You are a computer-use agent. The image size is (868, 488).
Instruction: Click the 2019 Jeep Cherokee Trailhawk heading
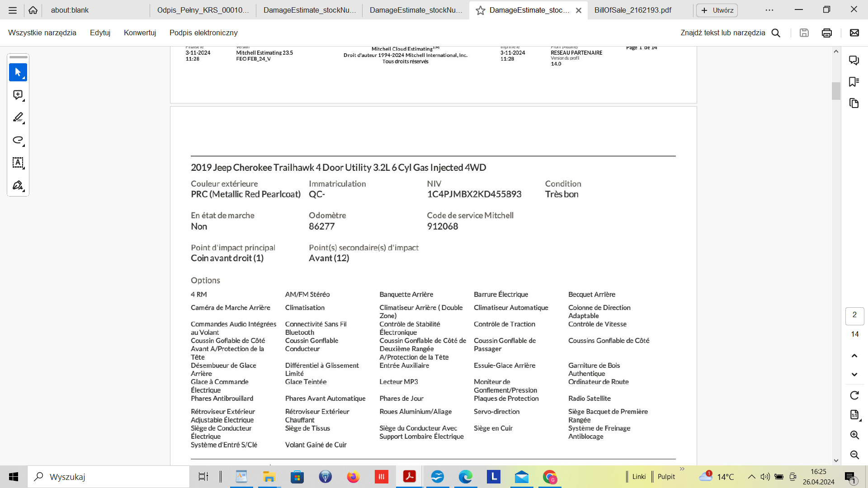click(339, 168)
